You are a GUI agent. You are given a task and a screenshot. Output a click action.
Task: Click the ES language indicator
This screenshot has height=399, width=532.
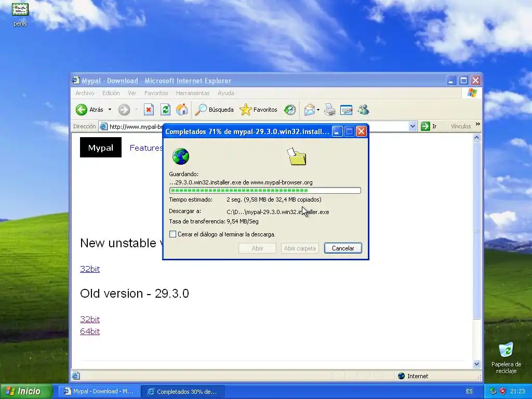click(469, 391)
